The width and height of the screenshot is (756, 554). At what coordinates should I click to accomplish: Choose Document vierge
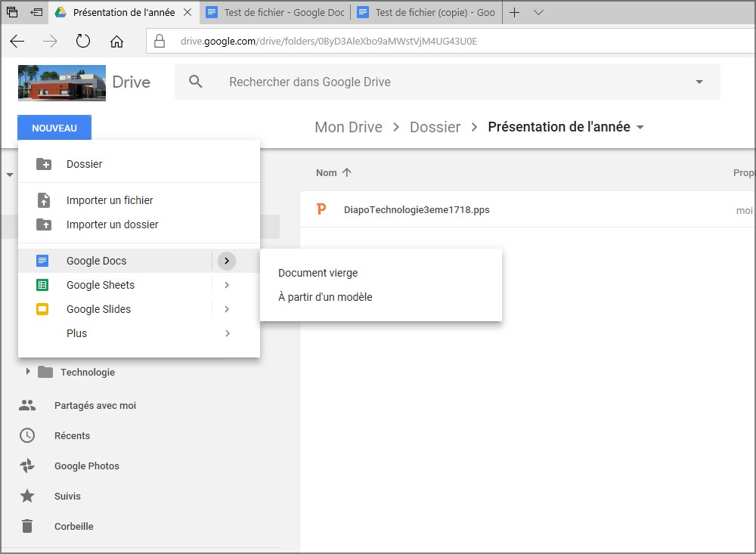pyautogui.click(x=381, y=273)
